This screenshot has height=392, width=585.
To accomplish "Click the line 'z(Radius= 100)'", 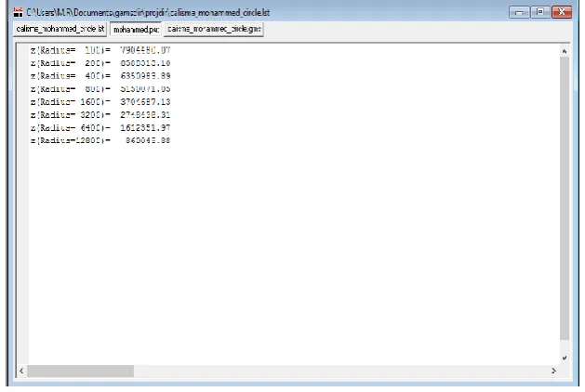I will point(100,50).
